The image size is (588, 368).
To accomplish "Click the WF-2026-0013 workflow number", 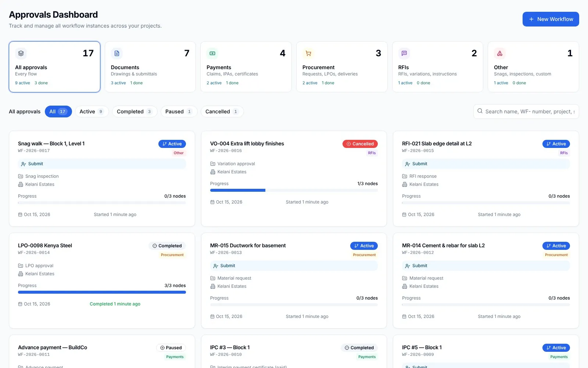I will click(x=226, y=253).
